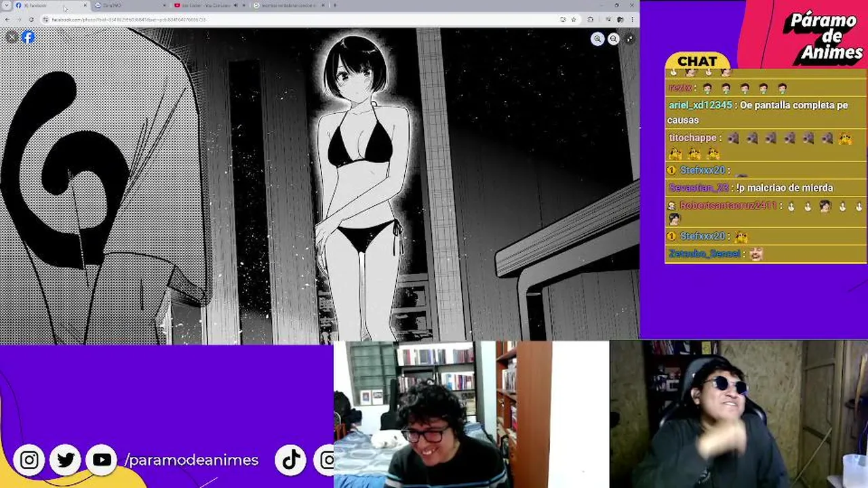The width and height of the screenshot is (868, 488).
Task: Click the right webcam feed
Action: point(738,414)
